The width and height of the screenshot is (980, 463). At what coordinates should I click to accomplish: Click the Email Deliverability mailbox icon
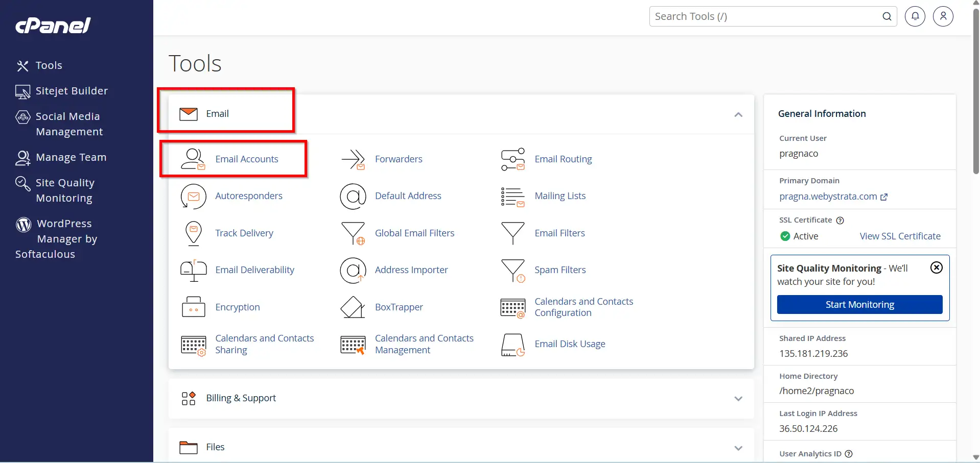(x=194, y=271)
